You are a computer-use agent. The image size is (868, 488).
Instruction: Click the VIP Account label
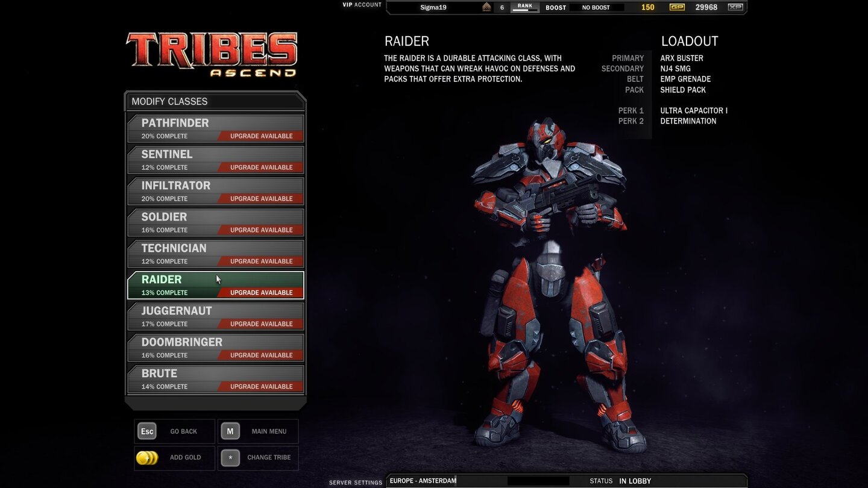tap(362, 5)
